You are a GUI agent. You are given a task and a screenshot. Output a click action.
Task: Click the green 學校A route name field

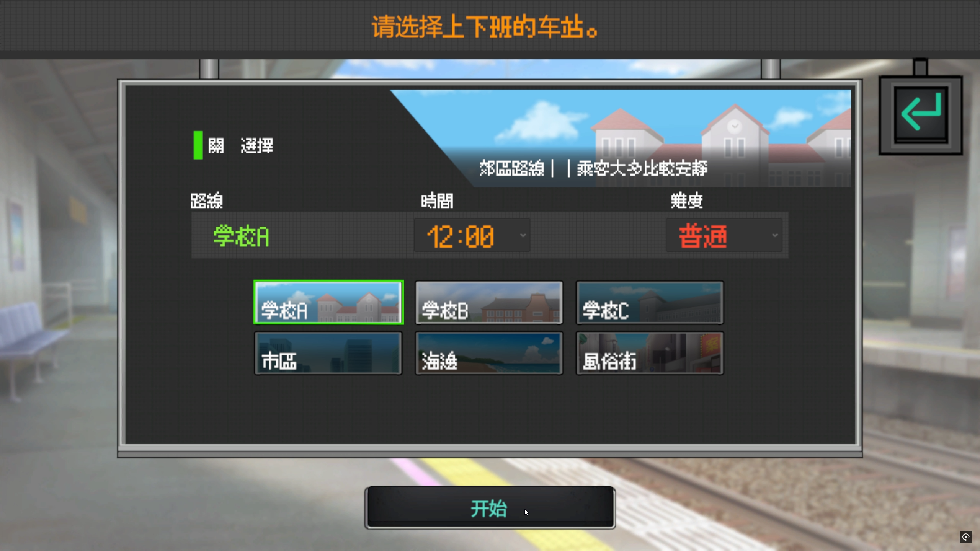[241, 236]
